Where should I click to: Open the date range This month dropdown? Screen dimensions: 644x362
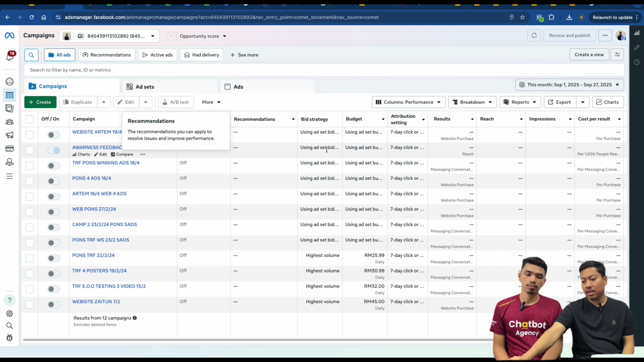pyautogui.click(x=570, y=85)
